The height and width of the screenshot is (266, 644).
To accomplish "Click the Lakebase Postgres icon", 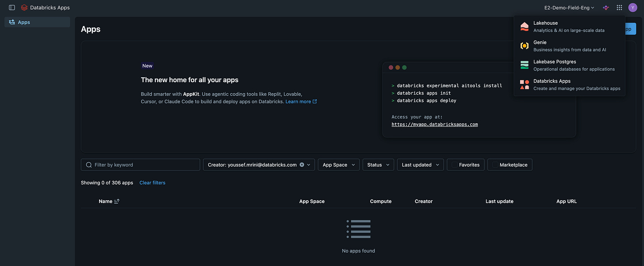I will [525, 65].
